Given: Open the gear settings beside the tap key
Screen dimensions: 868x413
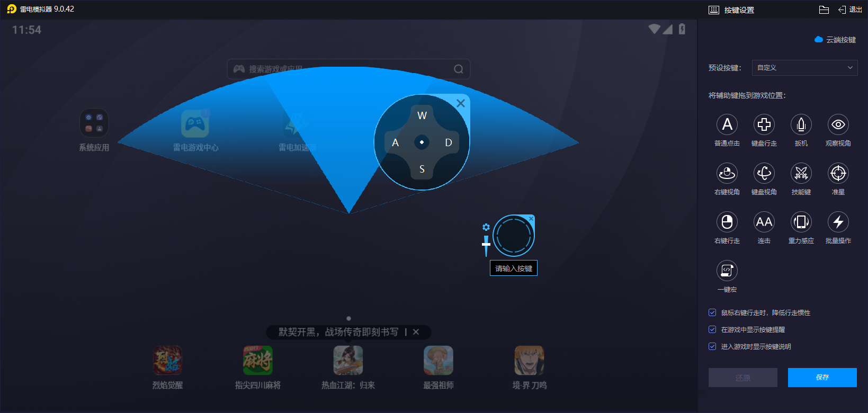Looking at the screenshot, I should pyautogui.click(x=486, y=227).
